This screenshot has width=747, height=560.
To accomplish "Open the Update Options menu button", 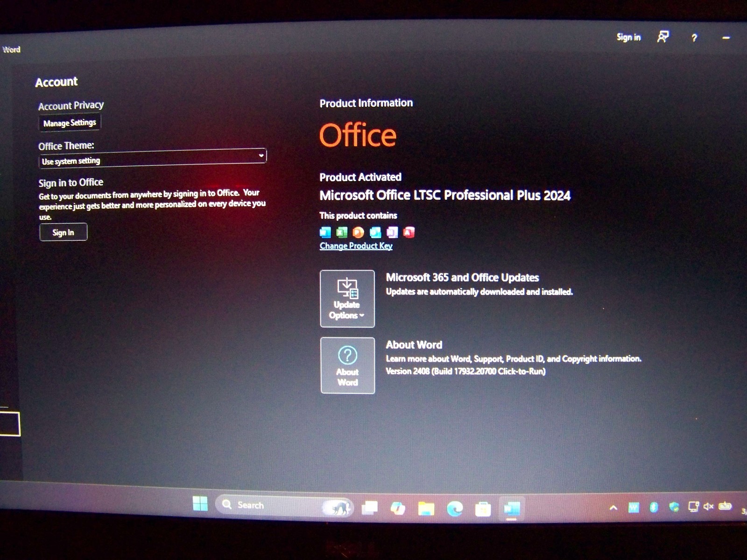I will pos(347,299).
